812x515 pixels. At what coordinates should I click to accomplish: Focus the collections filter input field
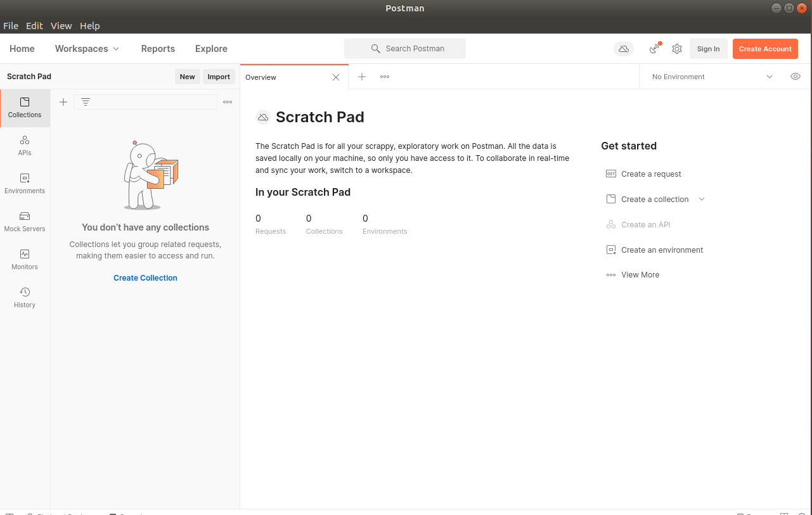coord(146,102)
